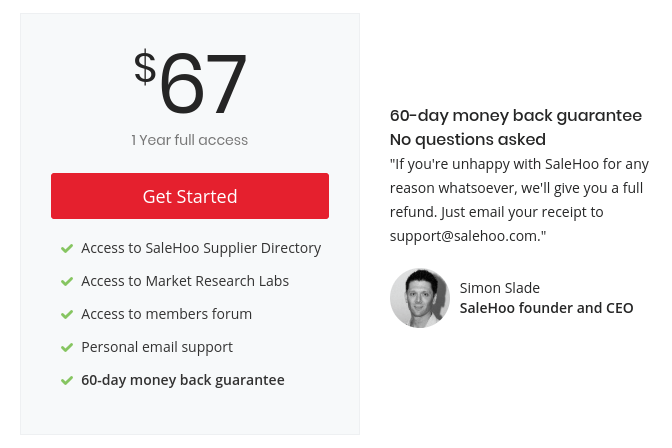The width and height of the screenshot is (672, 448).
Task: Click checkmark beside 60-day money back guarantee
Action: (x=67, y=380)
